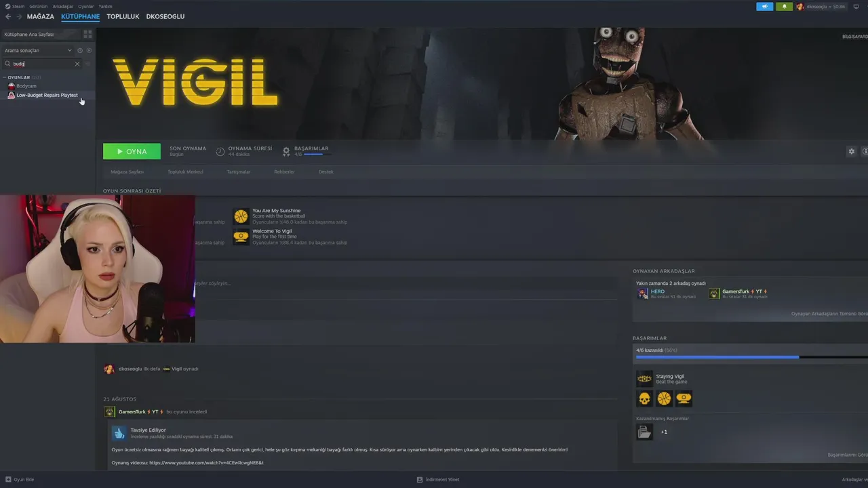This screenshot has height=488, width=868.
Task: Go forward with the navigation arrow
Action: pos(19,16)
